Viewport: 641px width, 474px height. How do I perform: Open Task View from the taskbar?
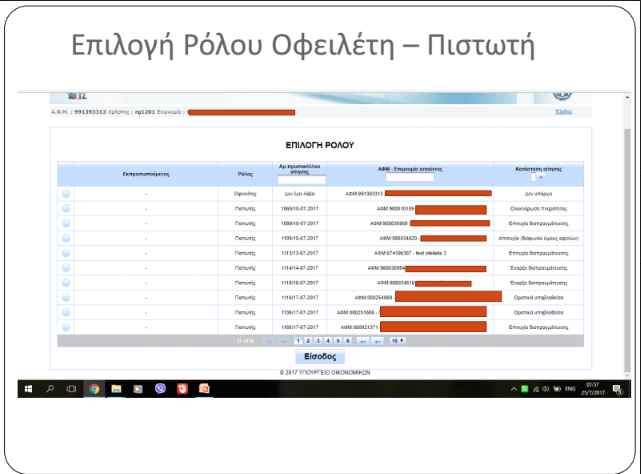[71, 388]
